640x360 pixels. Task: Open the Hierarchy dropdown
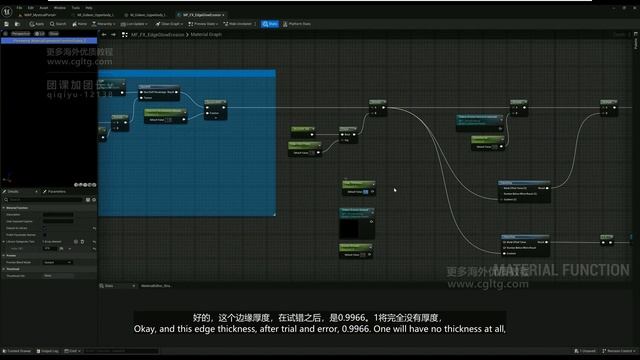[x=103, y=24]
